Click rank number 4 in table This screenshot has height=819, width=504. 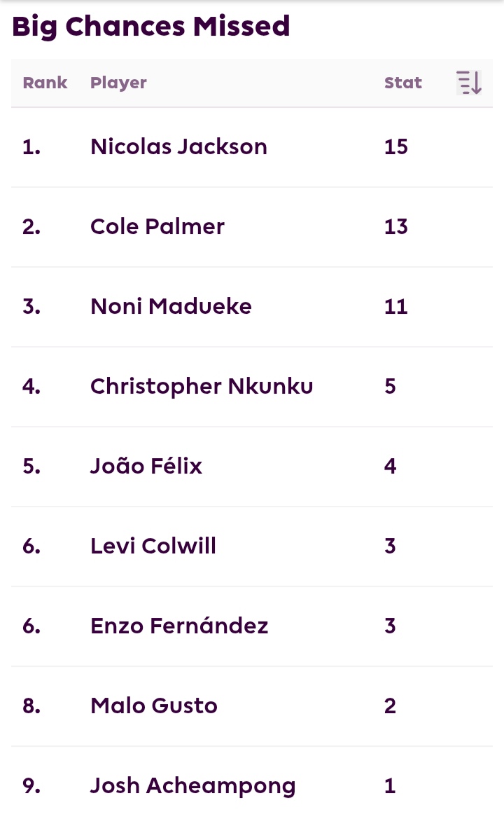click(x=31, y=387)
